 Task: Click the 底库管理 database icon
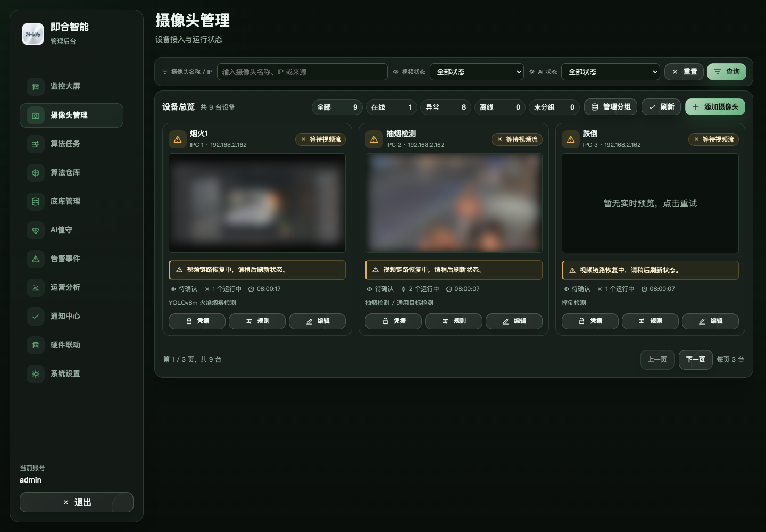36,201
